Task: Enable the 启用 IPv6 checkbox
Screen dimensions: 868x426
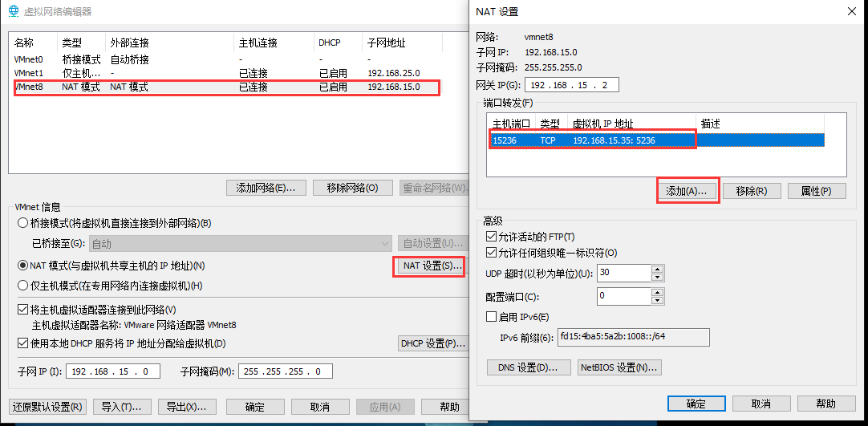Action: 490,316
